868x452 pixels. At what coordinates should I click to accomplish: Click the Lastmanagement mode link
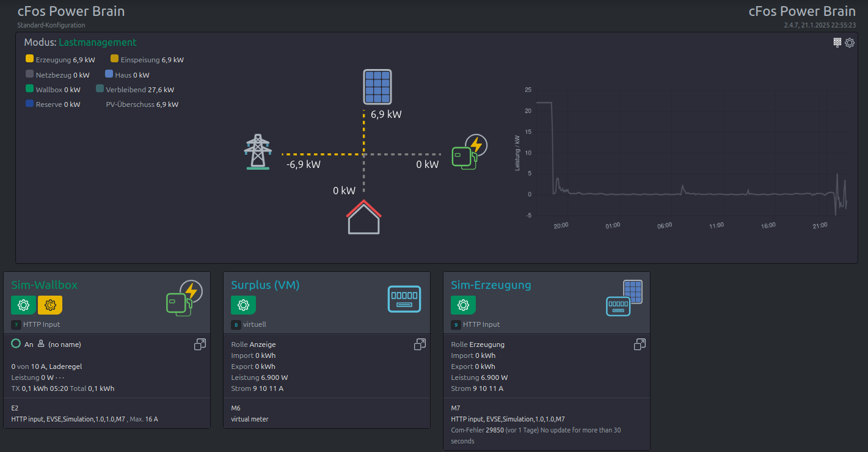tap(98, 43)
